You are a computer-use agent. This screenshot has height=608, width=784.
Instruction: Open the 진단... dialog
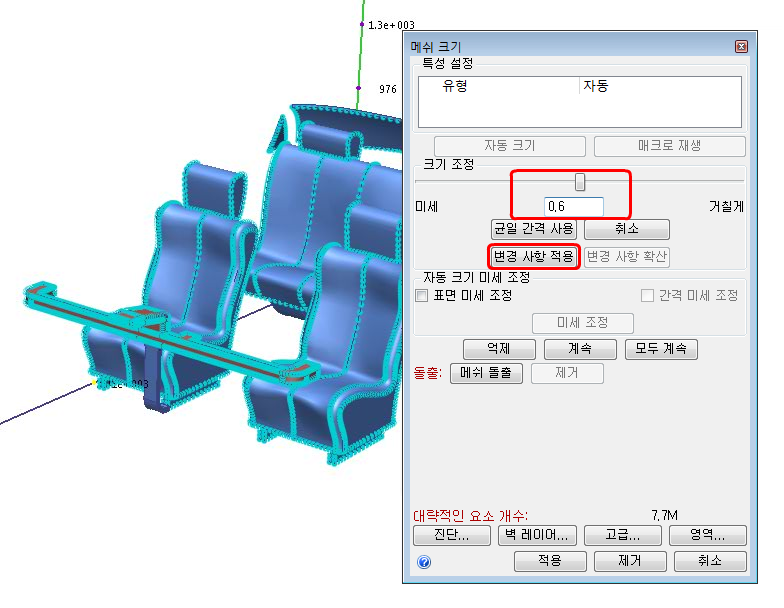[452, 535]
